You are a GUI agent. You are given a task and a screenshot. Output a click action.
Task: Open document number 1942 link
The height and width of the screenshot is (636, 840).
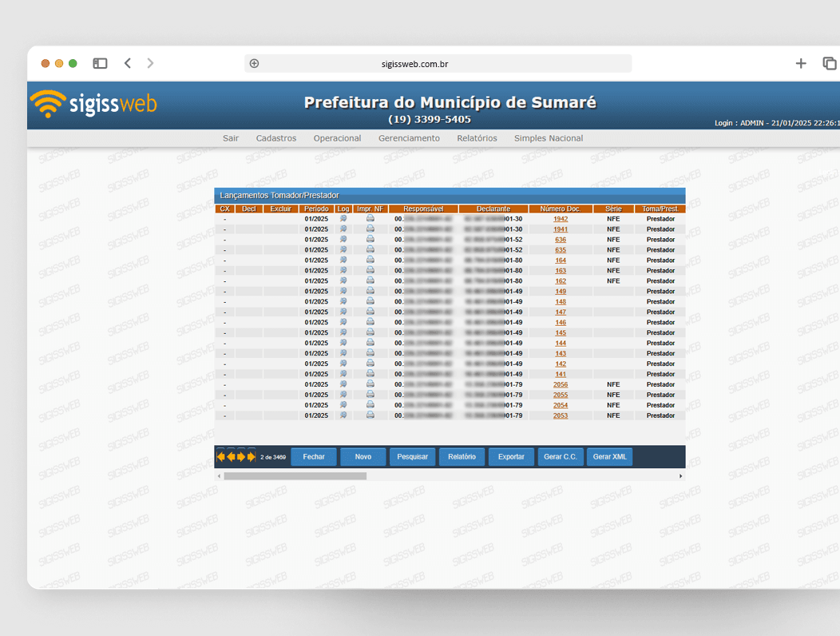coord(561,219)
